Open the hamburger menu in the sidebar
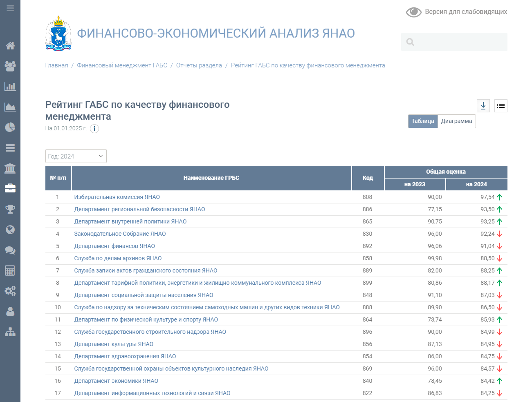Image resolution: width=532 pixels, height=402 pixels. point(10,8)
